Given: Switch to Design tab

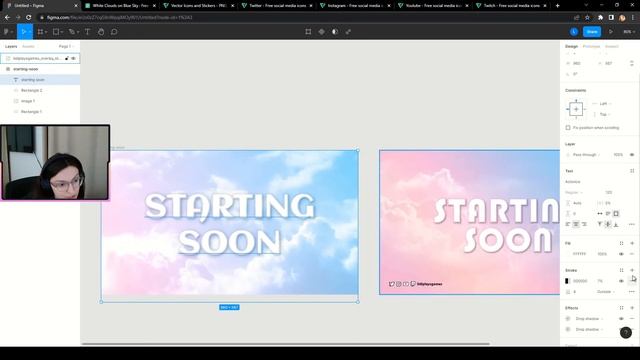Looking at the screenshot, I should (x=571, y=47).
